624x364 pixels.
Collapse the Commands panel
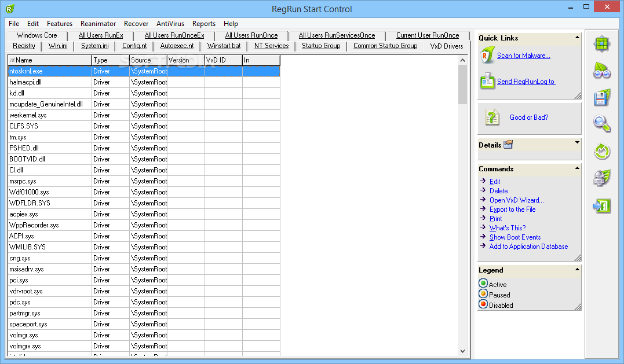pos(577,168)
